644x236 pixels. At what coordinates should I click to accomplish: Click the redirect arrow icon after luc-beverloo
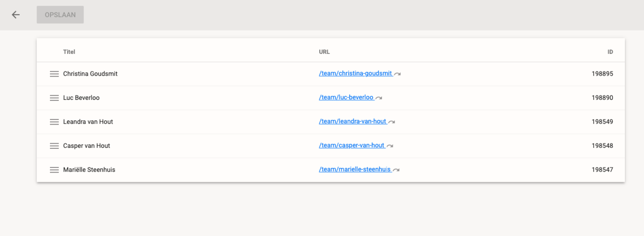[x=379, y=98]
